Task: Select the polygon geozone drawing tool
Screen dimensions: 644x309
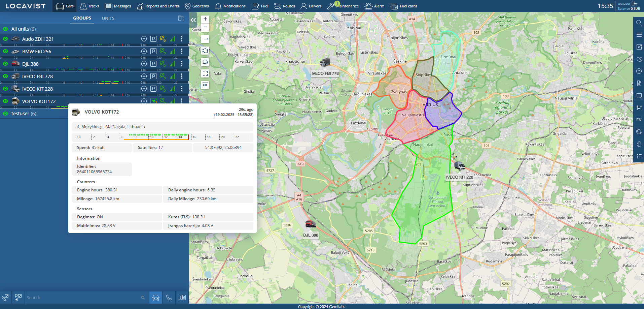Action: tap(205, 51)
